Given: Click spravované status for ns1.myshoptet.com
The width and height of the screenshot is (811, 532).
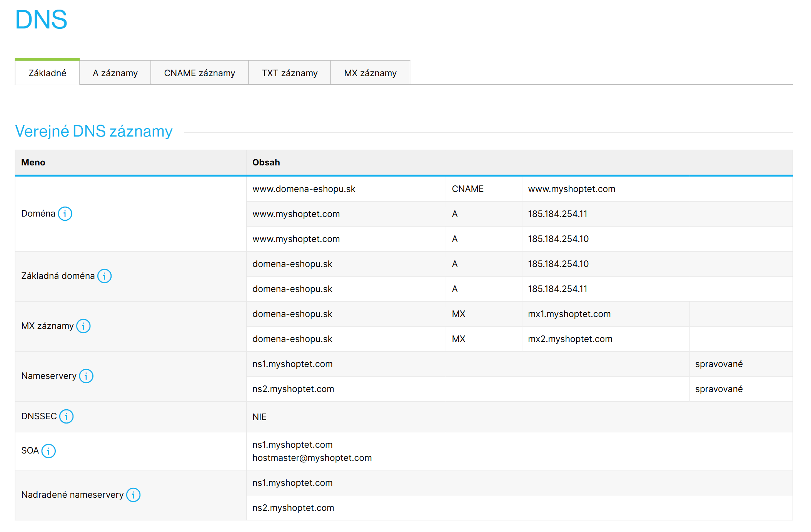Looking at the screenshot, I should click(719, 364).
